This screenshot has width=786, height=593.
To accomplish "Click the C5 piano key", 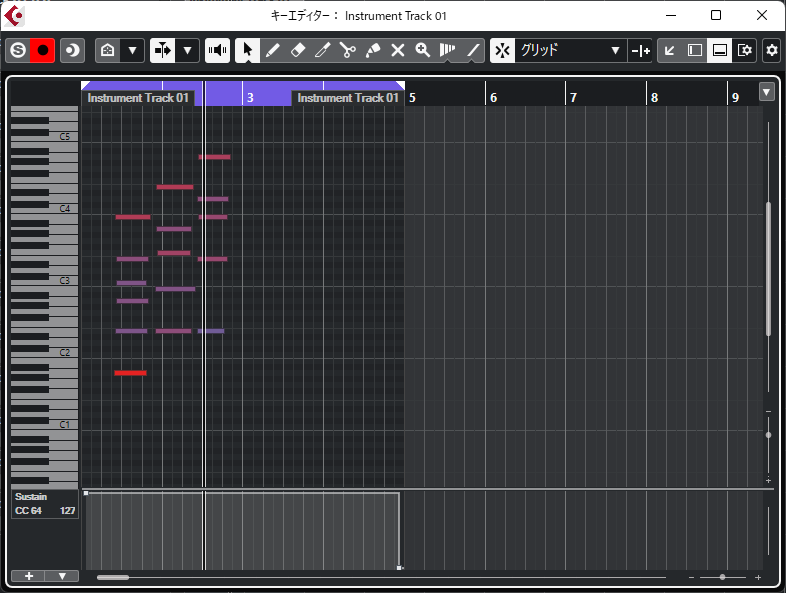I will pos(65,137).
